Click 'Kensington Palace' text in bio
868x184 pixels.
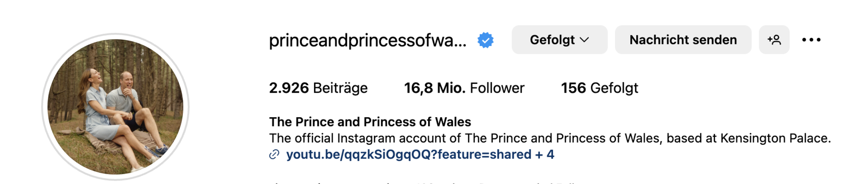pyautogui.click(x=775, y=138)
